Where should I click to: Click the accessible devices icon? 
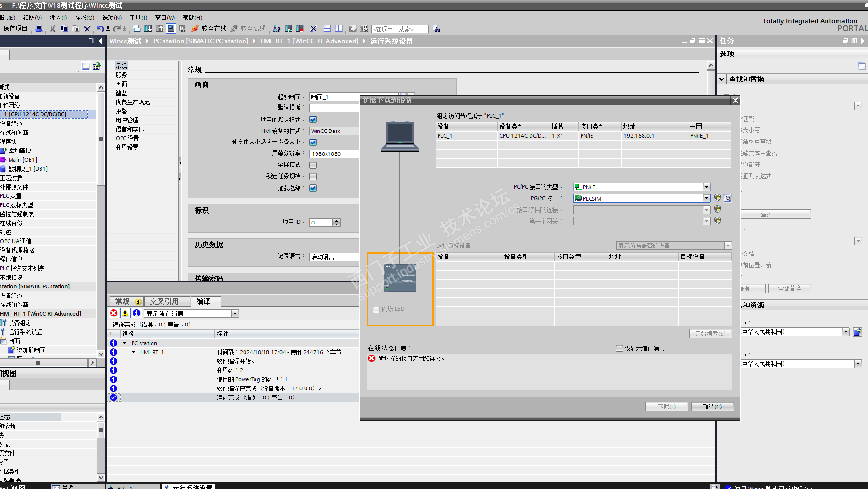tap(276, 29)
